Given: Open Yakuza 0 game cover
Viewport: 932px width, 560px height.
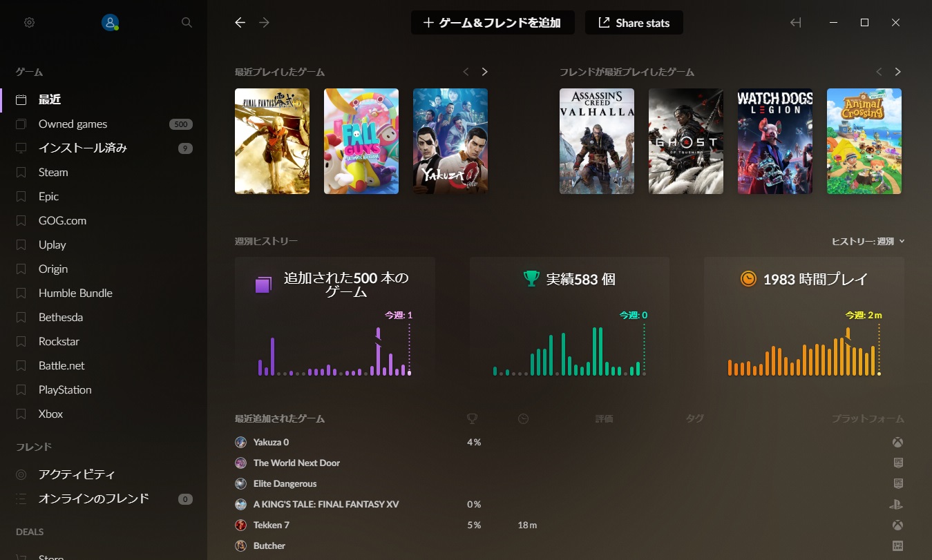Looking at the screenshot, I should click(x=450, y=141).
